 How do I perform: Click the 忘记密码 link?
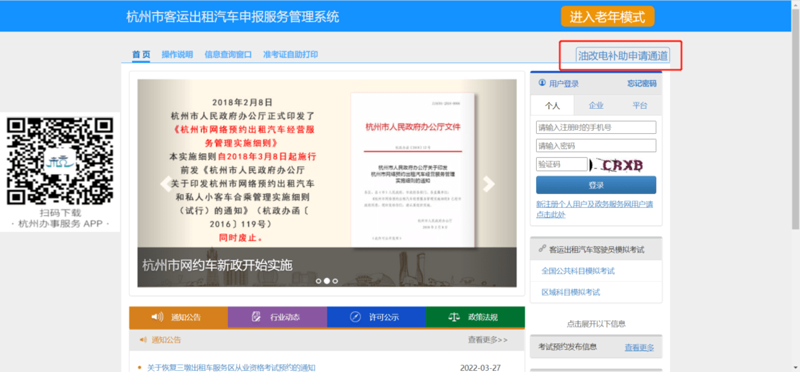642,84
